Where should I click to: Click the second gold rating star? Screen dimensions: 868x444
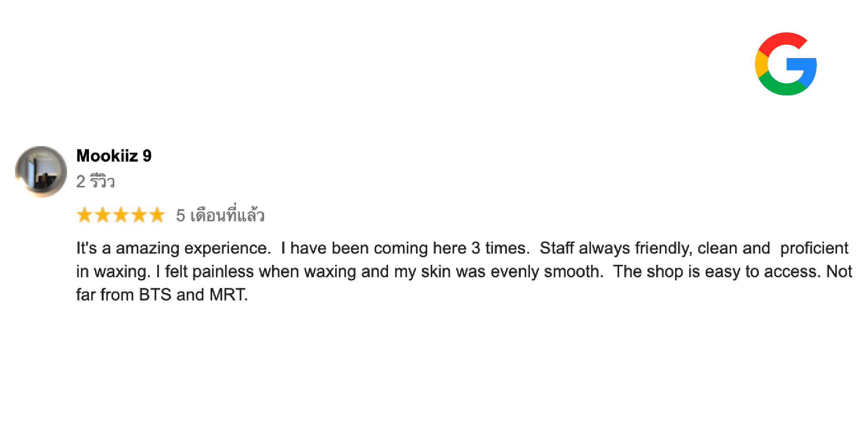point(102,215)
